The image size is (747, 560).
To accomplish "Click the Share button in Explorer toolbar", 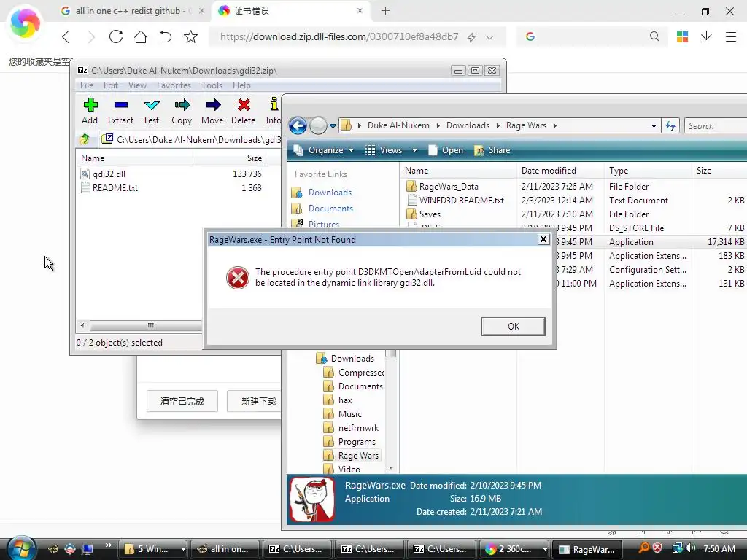I will 492,150.
